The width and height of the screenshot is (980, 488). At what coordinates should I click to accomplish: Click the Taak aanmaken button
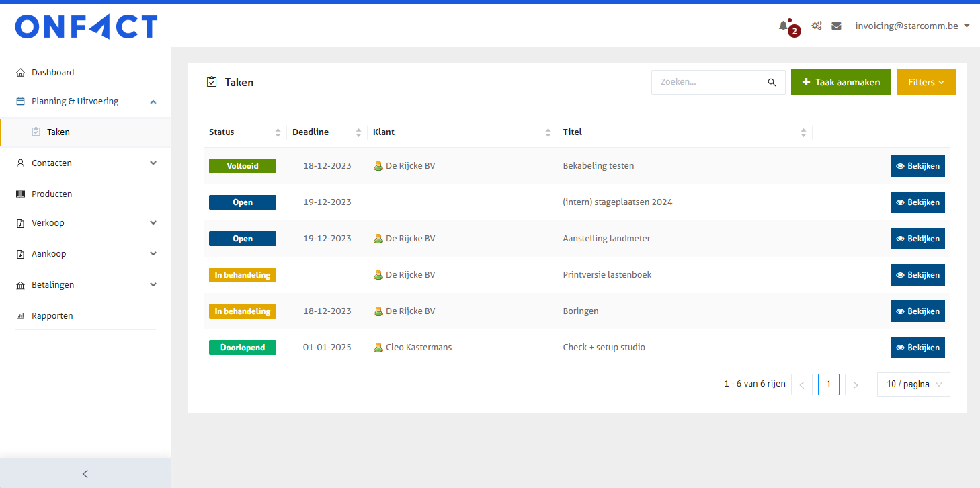(x=840, y=82)
